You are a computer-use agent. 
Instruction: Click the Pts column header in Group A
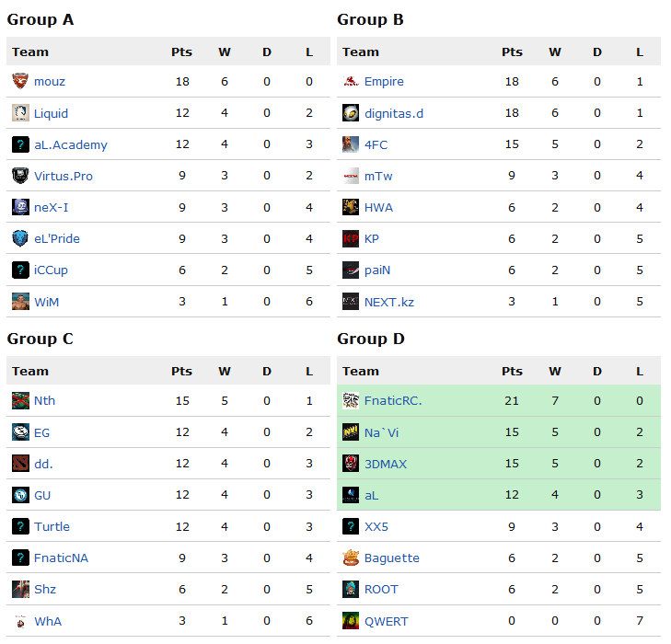[x=181, y=52]
